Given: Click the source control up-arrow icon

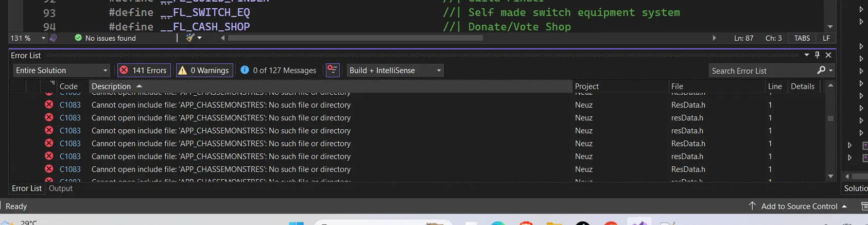Looking at the screenshot, I should coord(752,206).
